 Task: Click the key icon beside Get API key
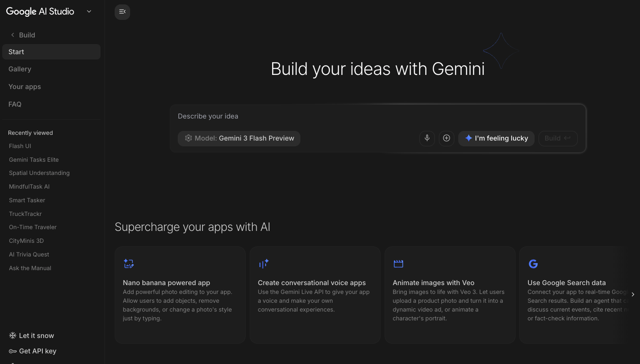point(13,351)
